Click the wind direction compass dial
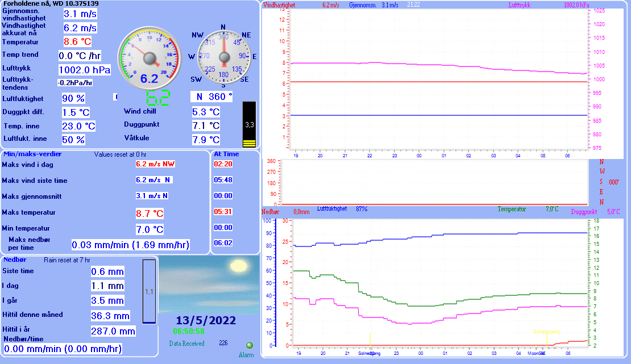 coord(223,56)
